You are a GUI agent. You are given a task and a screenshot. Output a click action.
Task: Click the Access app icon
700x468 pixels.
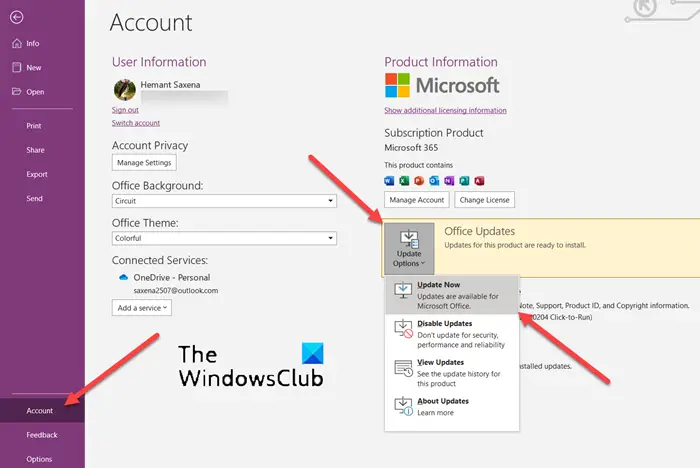click(479, 181)
